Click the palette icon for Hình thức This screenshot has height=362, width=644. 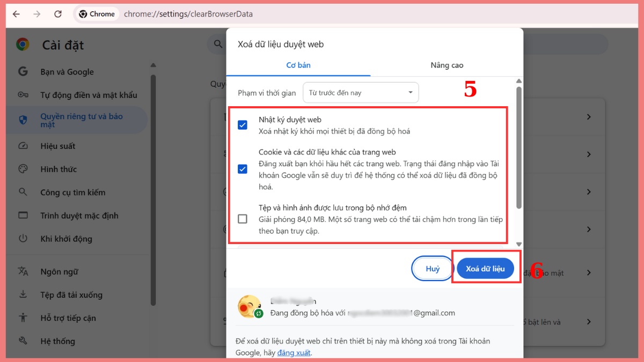tap(23, 169)
